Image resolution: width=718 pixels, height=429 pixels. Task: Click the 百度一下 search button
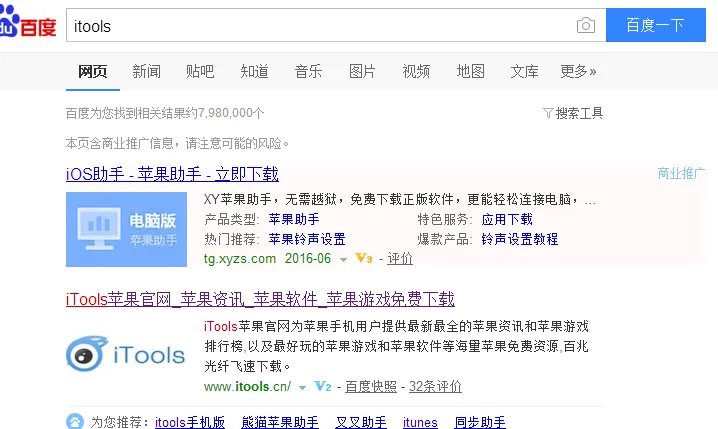[x=656, y=25]
